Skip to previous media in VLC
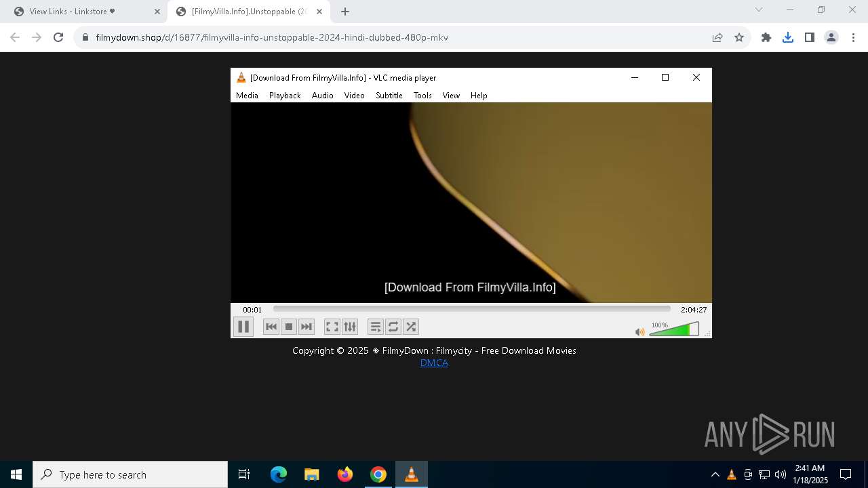This screenshot has width=868, height=488. point(271,327)
